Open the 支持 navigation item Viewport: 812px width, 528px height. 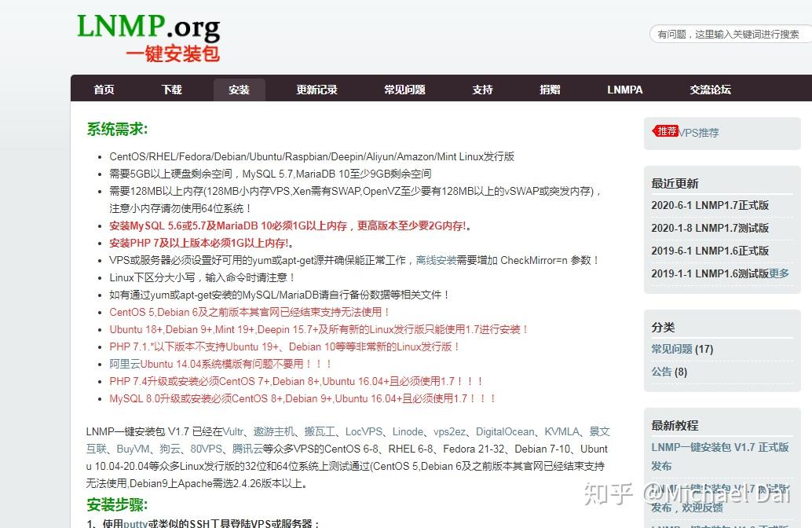pyautogui.click(x=483, y=90)
